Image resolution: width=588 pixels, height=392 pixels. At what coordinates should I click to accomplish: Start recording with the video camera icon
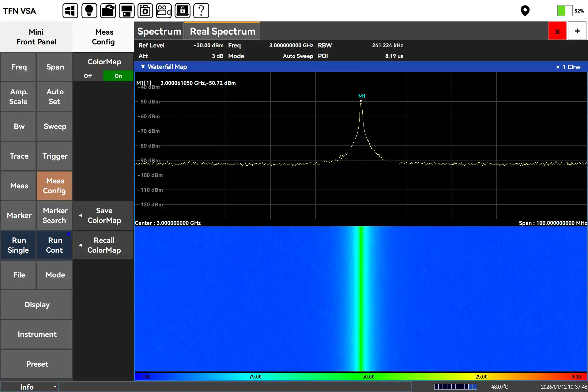(x=164, y=11)
